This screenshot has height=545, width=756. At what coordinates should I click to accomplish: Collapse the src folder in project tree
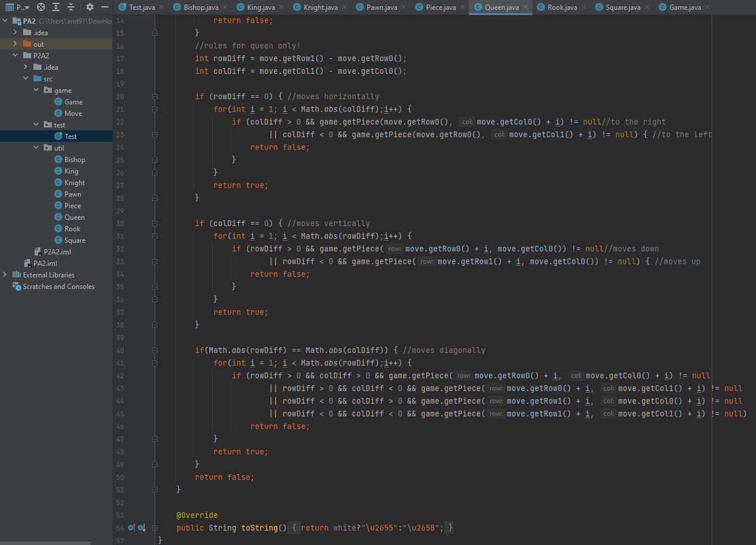pos(26,78)
